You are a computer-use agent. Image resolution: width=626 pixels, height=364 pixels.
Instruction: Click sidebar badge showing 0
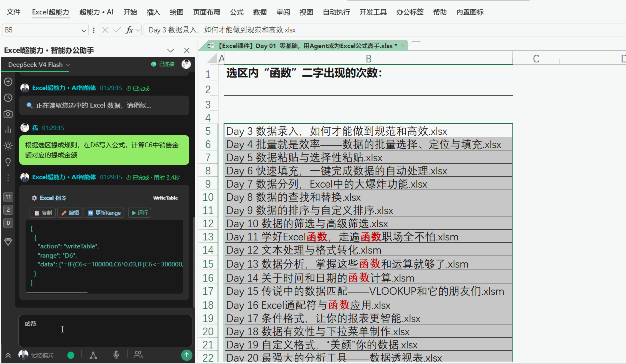[8, 223]
